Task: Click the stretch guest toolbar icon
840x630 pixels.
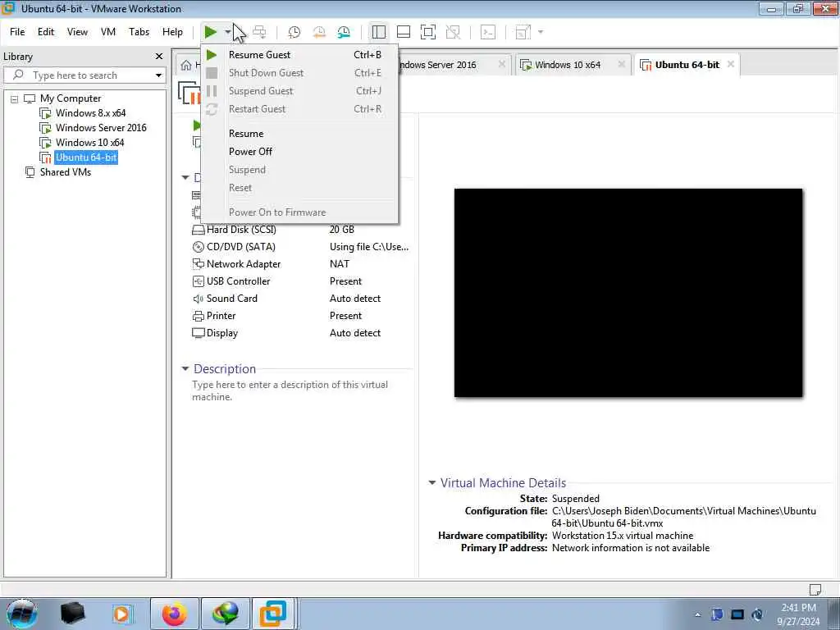Action: pos(523,32)
